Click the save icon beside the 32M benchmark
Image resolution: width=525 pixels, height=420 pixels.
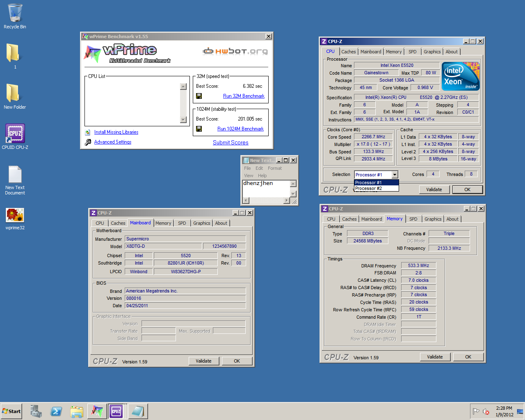point(199,96)
